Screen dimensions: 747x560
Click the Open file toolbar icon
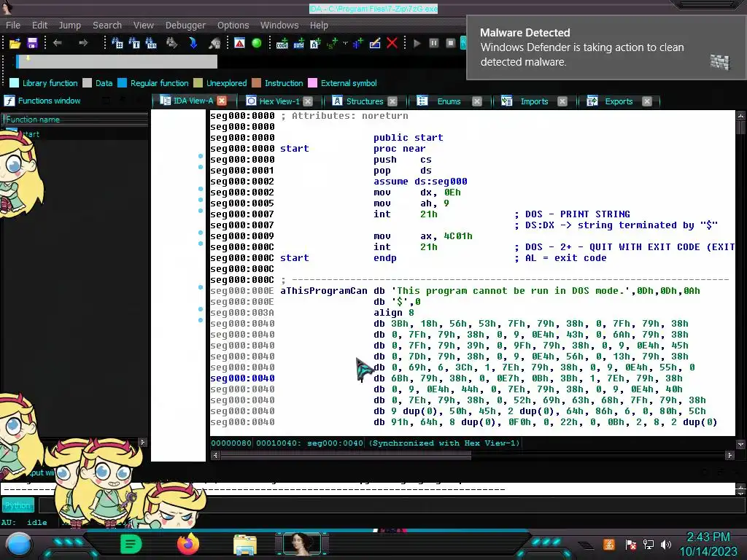pos(15,43)
